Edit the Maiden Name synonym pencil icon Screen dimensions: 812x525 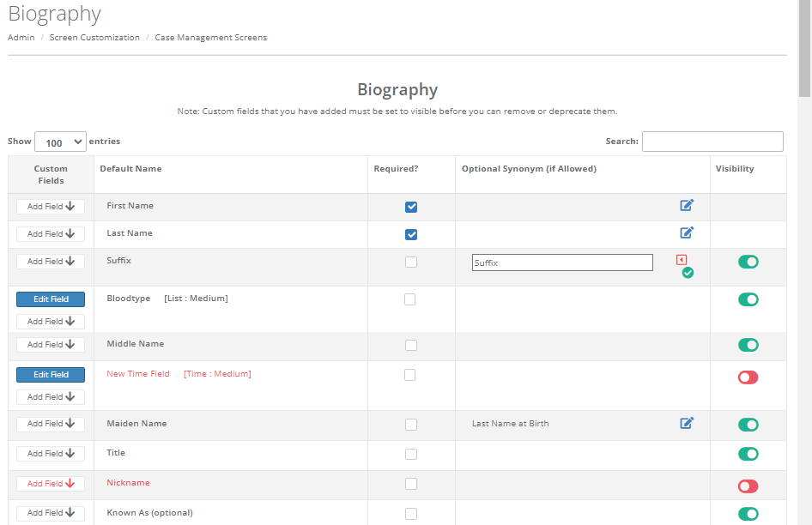tap(686, 423)
